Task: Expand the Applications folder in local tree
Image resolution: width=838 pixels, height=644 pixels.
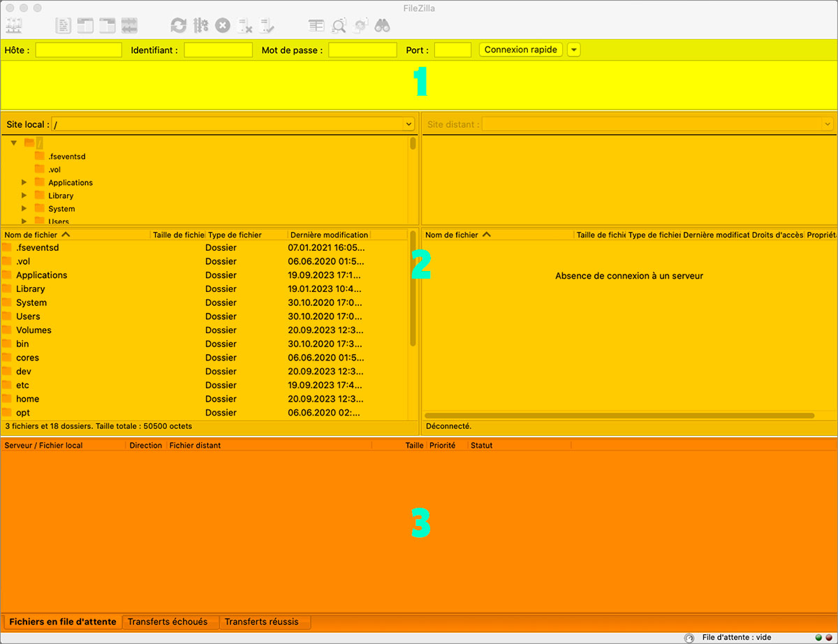Action: pyautogui.click(x=24, y=182)
